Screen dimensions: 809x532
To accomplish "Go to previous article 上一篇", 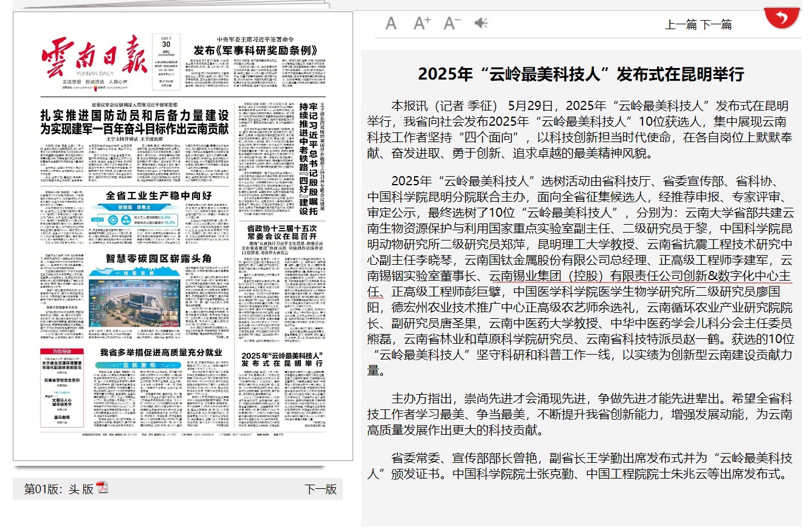I will (681, 25).
